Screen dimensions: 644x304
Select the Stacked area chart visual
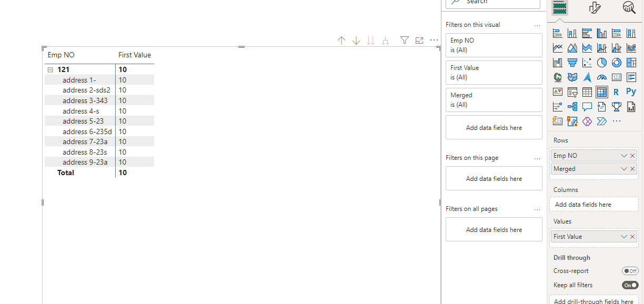(x=587, y=48)
